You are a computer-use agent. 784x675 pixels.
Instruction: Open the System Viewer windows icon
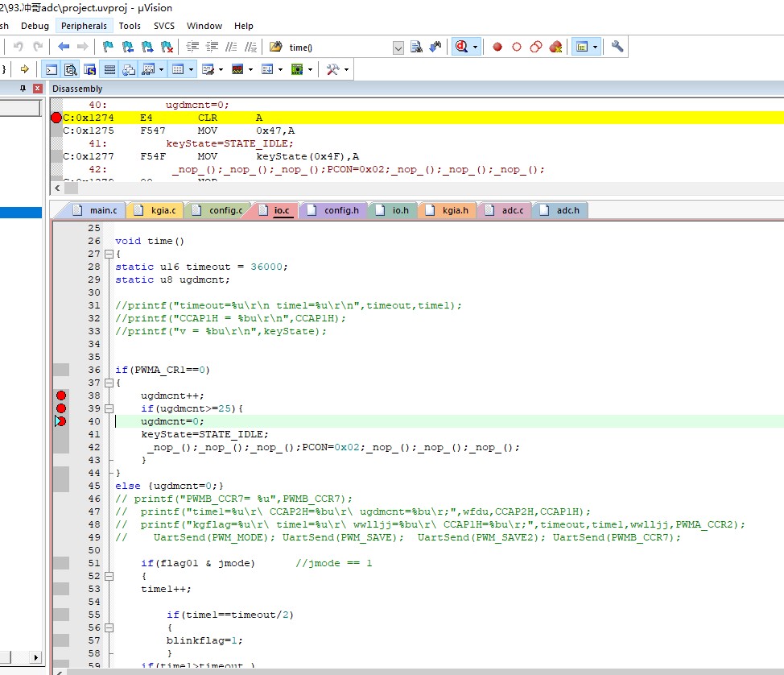297,69
